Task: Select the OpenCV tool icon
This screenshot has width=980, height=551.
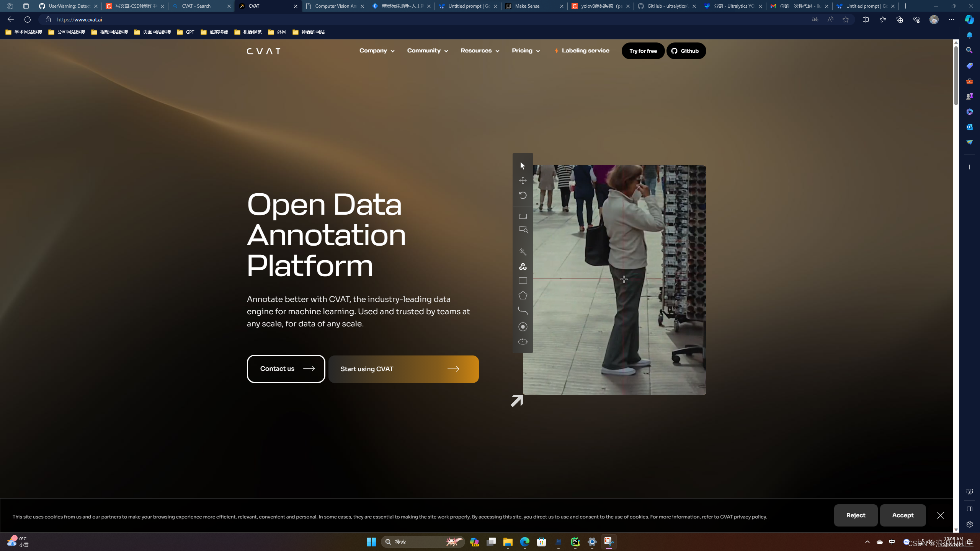Action: pyautogui.click(x=523, y=266)
